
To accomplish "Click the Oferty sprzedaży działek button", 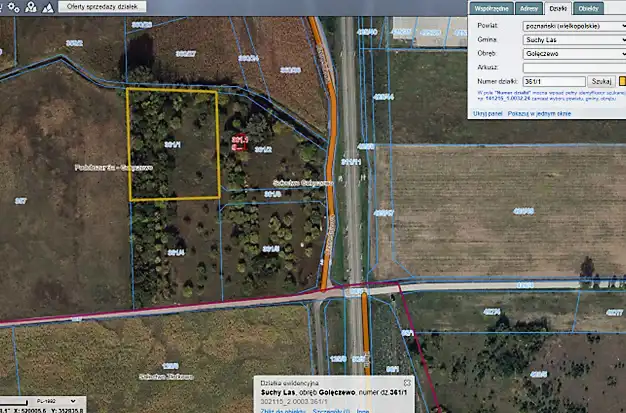I will click(x=104, y=6).
